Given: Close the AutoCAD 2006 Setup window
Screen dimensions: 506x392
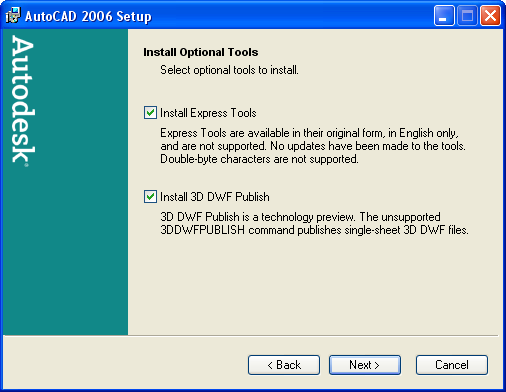Looking at the screenshot, I should pos(490,16).
